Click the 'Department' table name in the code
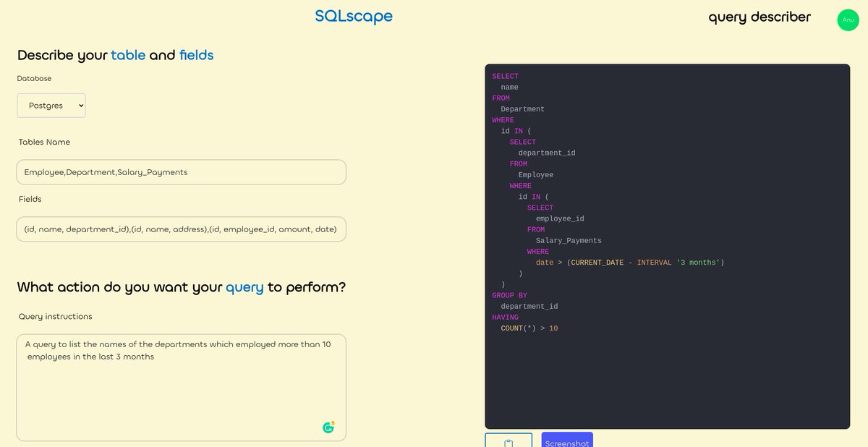The width and height of the screenshot is (868, 447). [x=523, y=109]
